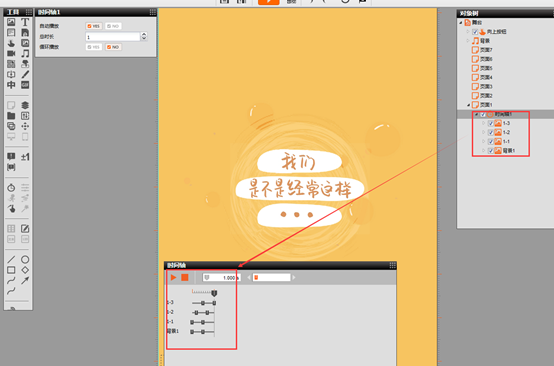
Task: Collapse the 时间轴1 tree node
Action: coord(476,114)
